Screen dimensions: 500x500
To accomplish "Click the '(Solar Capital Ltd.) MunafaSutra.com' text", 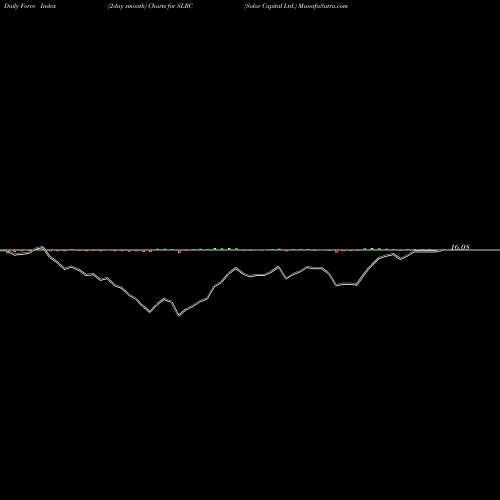I will (296, 6).
